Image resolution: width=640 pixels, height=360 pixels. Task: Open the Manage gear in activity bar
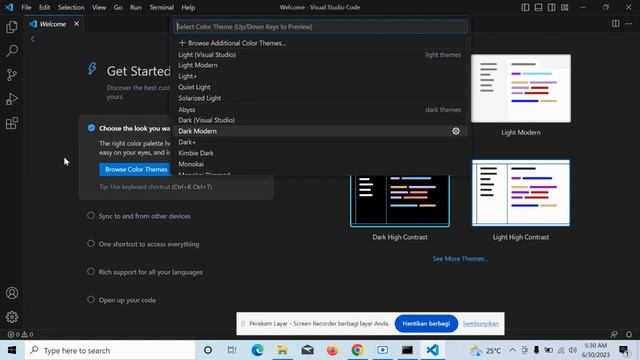pos(12,317)
